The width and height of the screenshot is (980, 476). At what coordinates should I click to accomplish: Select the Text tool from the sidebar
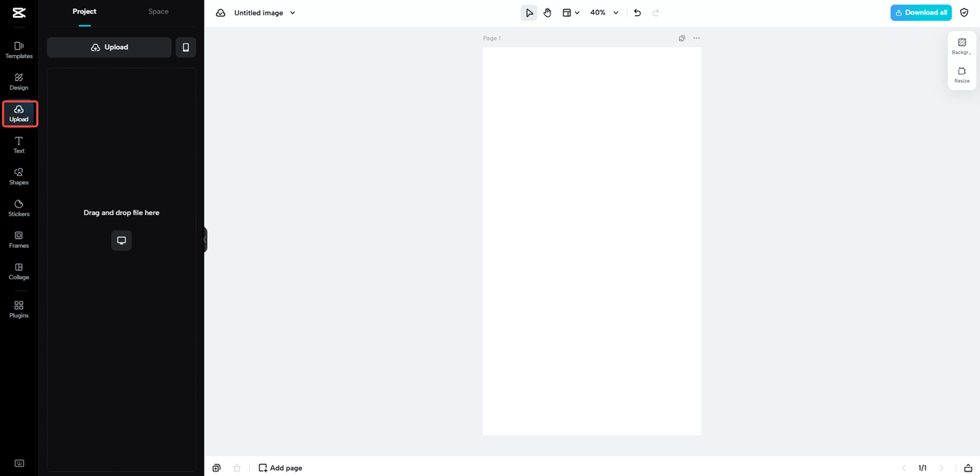pos(18,145)
